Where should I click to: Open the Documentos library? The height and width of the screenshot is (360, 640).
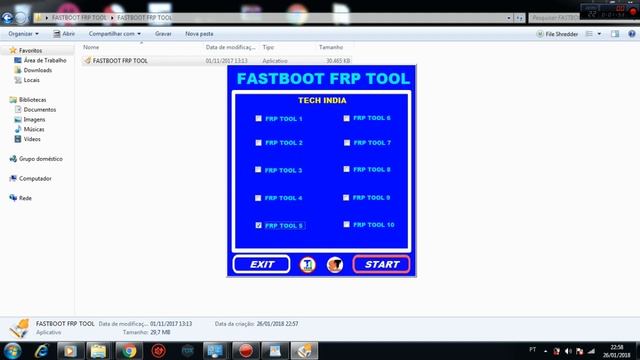35,110
